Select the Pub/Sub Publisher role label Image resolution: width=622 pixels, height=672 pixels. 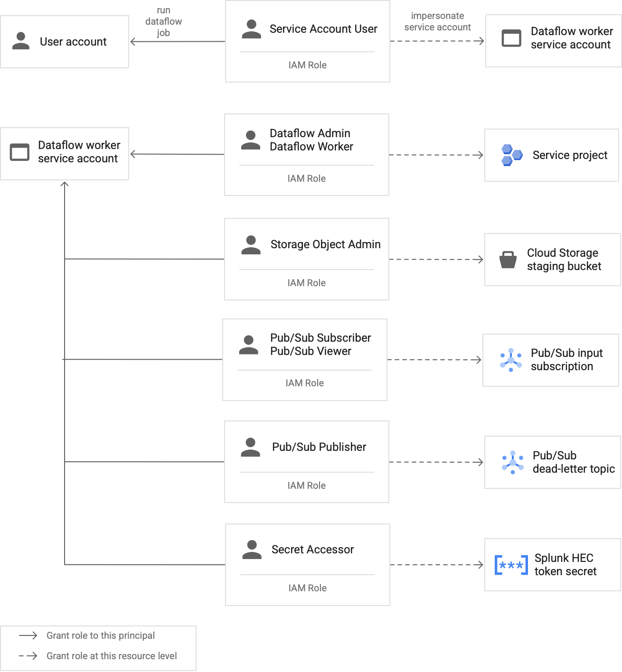(x=319, y=447)
